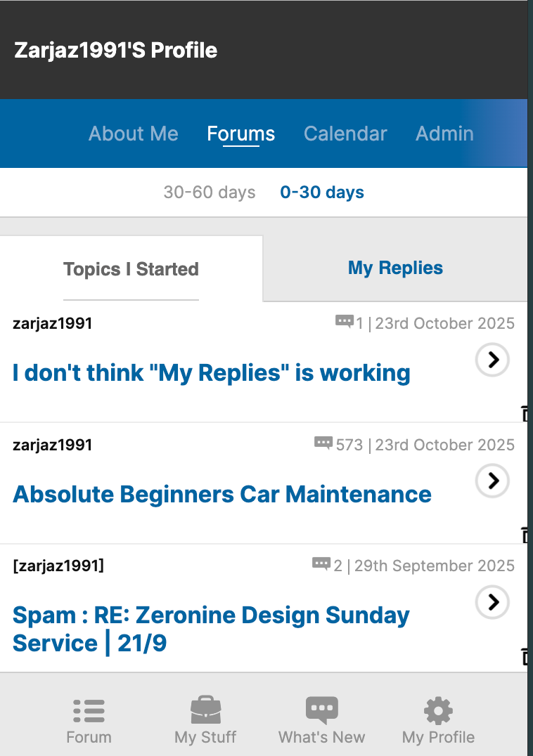Click reply count icon beside 573
The height and width of the screenshot is (756, 533).
(x=323, y=443)
